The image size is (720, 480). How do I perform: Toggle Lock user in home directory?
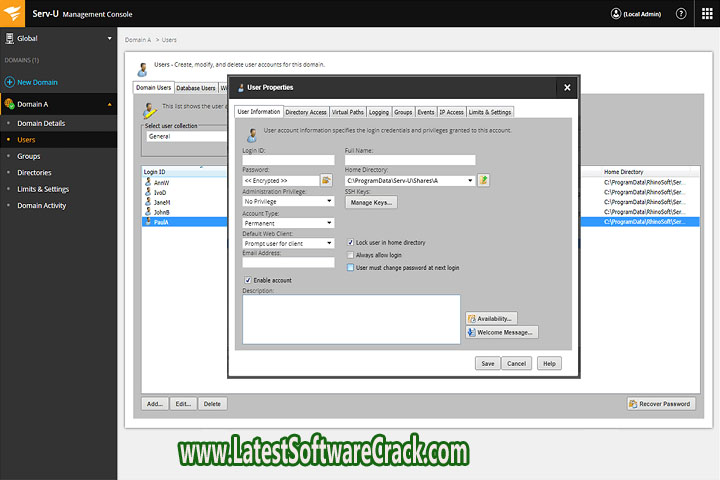pyautogui.click(x=350, y=242)
